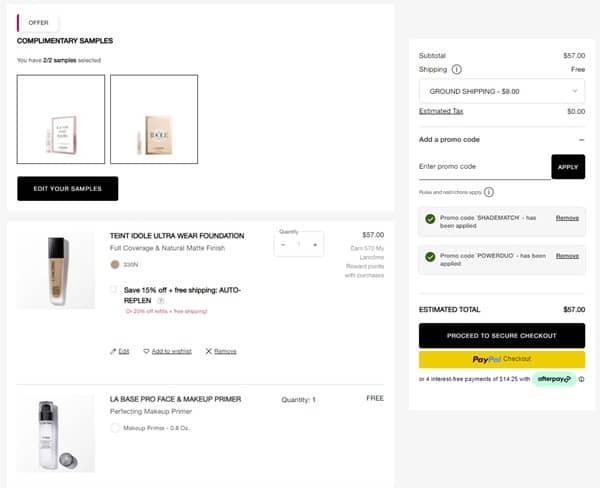Remove the SHADEMATCH promo code
The width and height of the screenshot is (600, 488).
coord(567,218)
